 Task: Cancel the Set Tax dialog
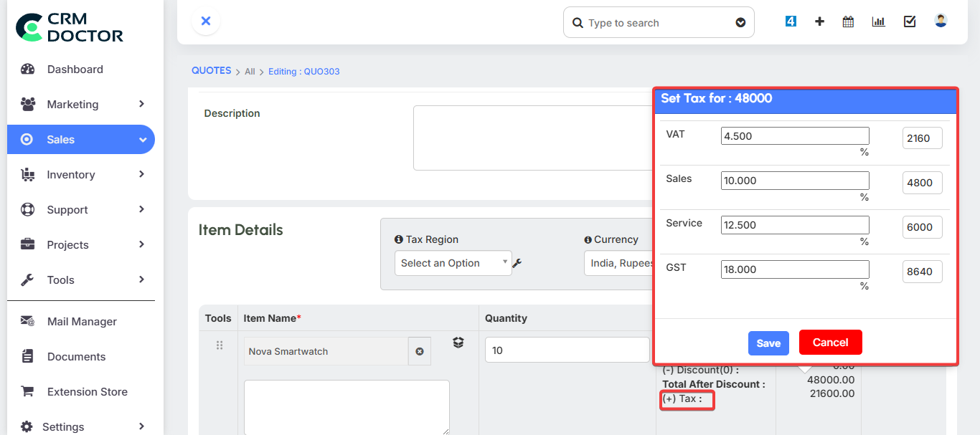(830, 342)
